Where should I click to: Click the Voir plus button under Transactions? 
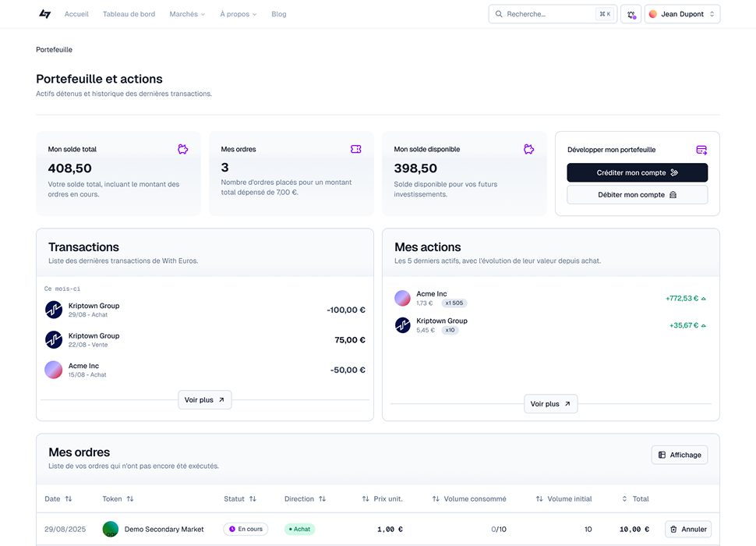tap(205, 400)
